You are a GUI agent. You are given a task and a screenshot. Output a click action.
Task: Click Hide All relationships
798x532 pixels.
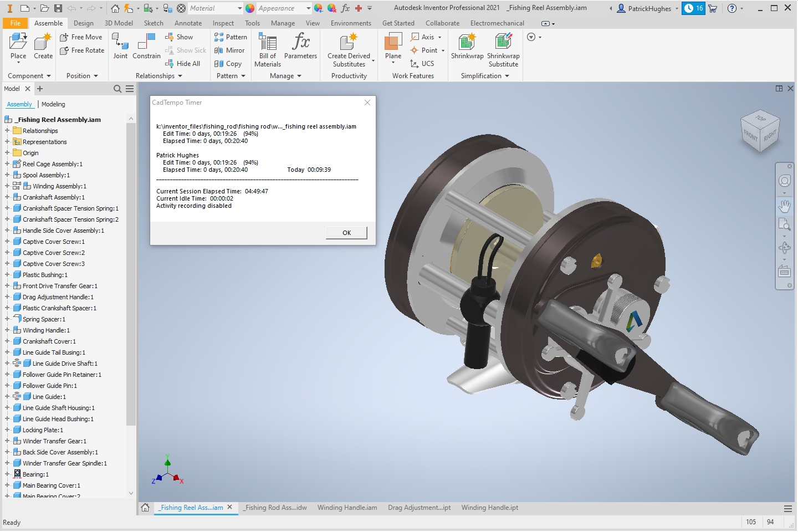pos(182,64)
